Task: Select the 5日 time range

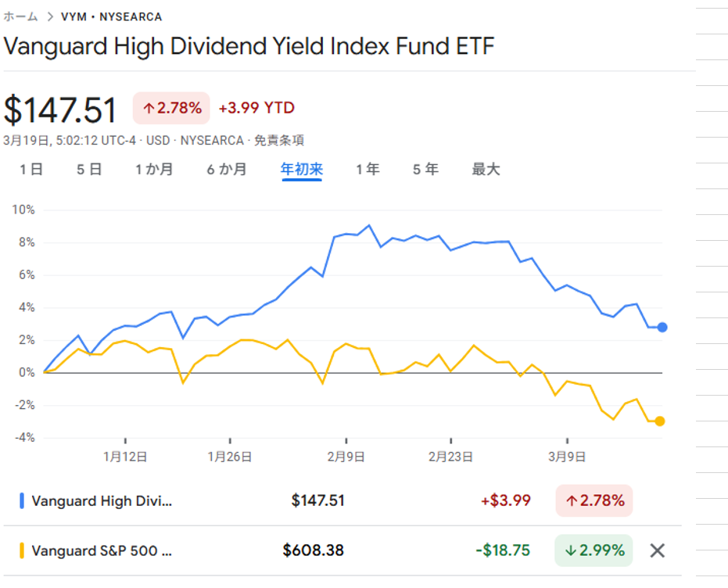Action: click(x=89, y=169)
